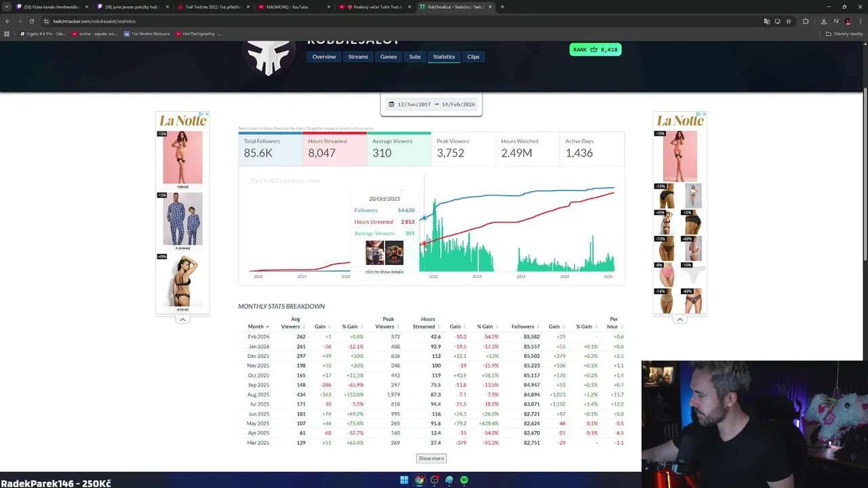The height and width of the screenshot is (488, 868).
Task: Open the Streams tab
Action: pyautogui.click(x=358, y=57)
